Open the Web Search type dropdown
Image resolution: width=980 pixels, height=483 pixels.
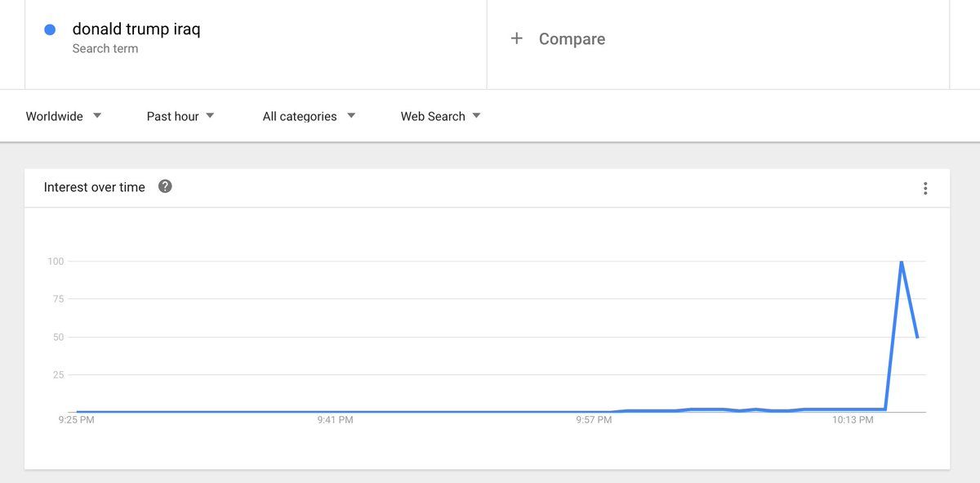[440, 116]
